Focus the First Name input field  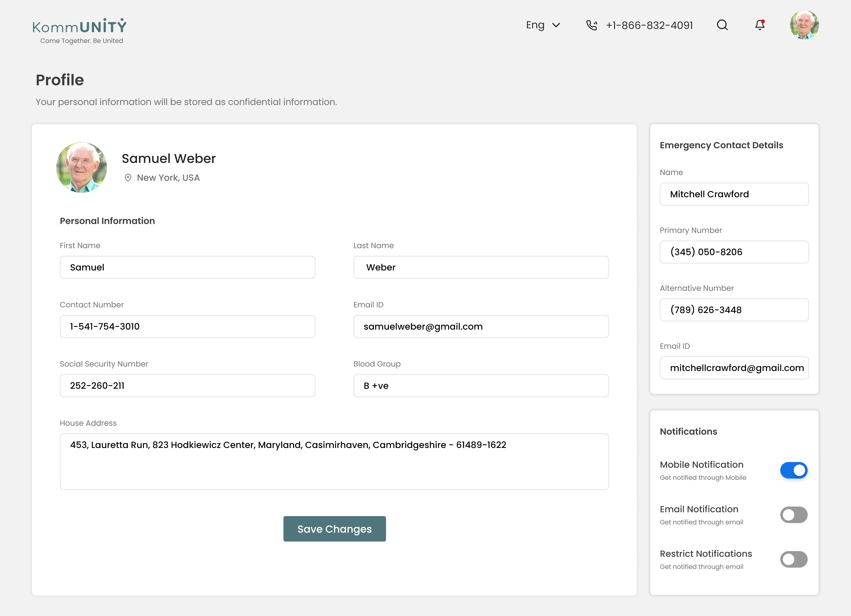pos(187,267)
